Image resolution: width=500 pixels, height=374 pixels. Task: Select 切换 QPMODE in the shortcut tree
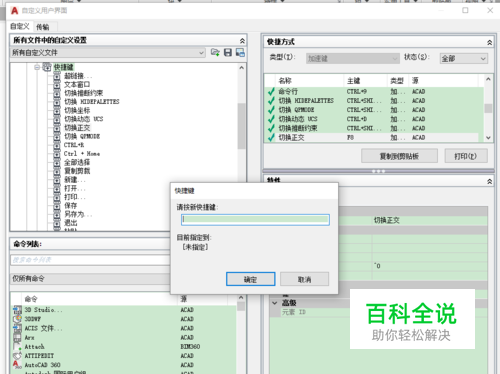tap(82, 136)
